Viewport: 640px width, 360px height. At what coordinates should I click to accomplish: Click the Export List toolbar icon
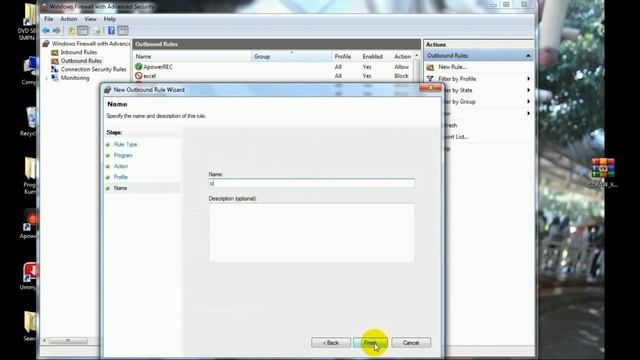[97, 31]
